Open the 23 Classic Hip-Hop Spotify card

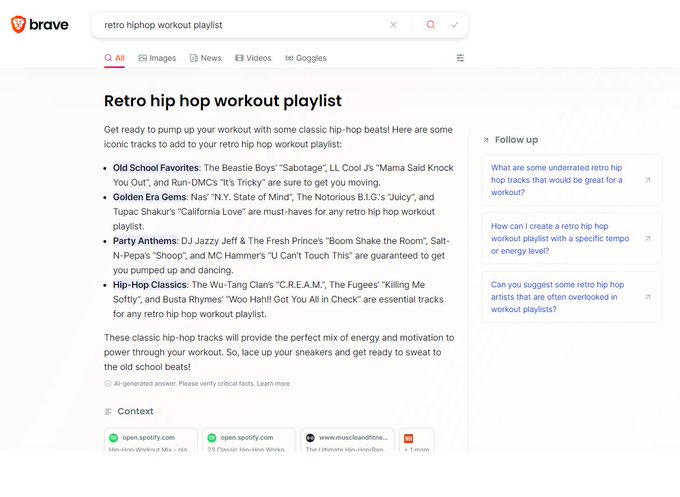(249, 441)
